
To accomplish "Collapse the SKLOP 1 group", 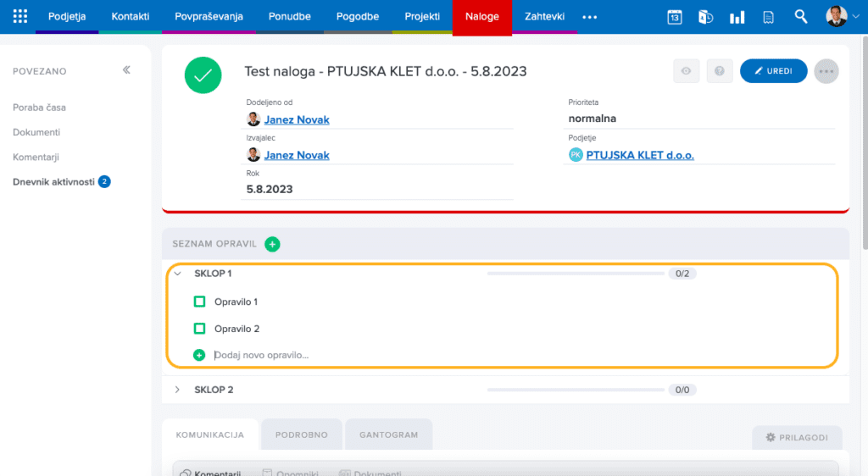I will (x=178, y=274).
